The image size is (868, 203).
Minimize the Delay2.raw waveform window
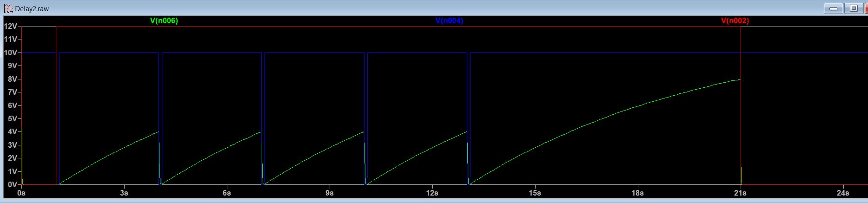tap(834, 8)
